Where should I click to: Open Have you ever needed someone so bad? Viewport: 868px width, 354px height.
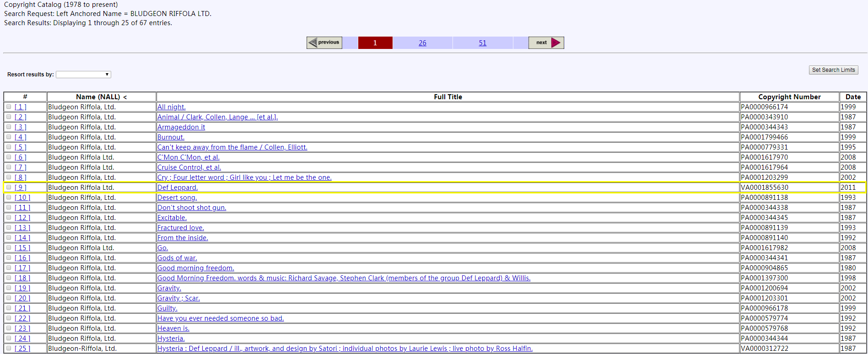click(x=221, y=318)
